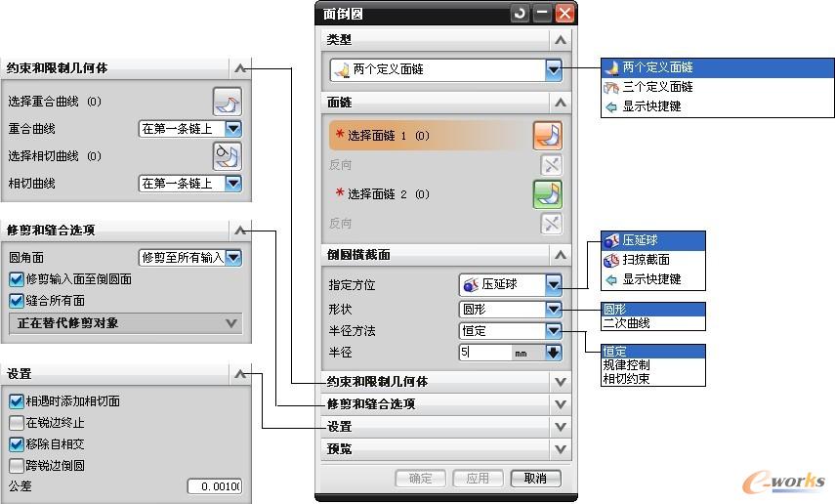
Task: Click the 半径 value options arrow button
Action: (x=554, y=354)
